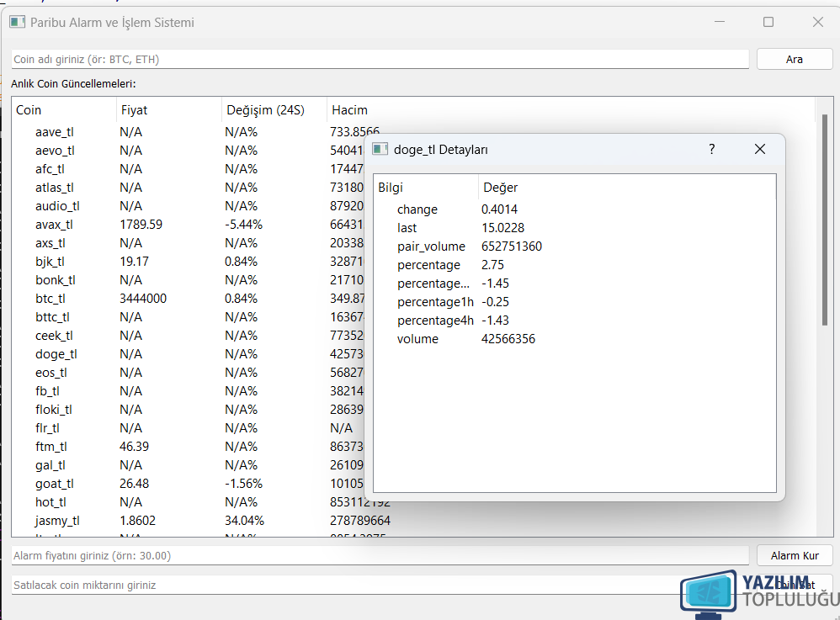Click the help question mark in doge_tl dialog

pos(711,150)
